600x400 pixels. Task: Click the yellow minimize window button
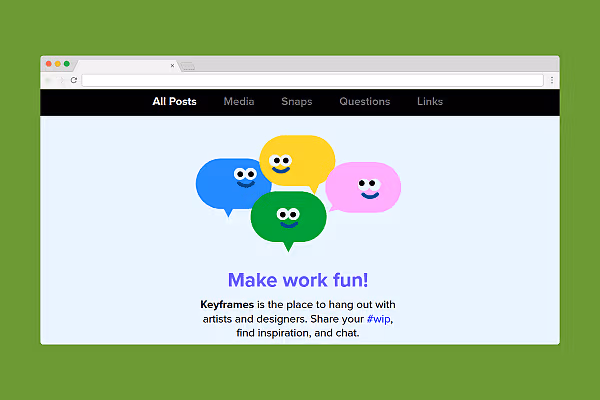click(x=58, y=64)
